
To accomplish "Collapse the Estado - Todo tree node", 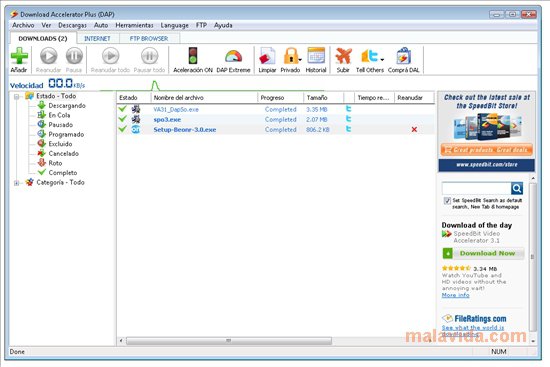I will pos(16,96).
